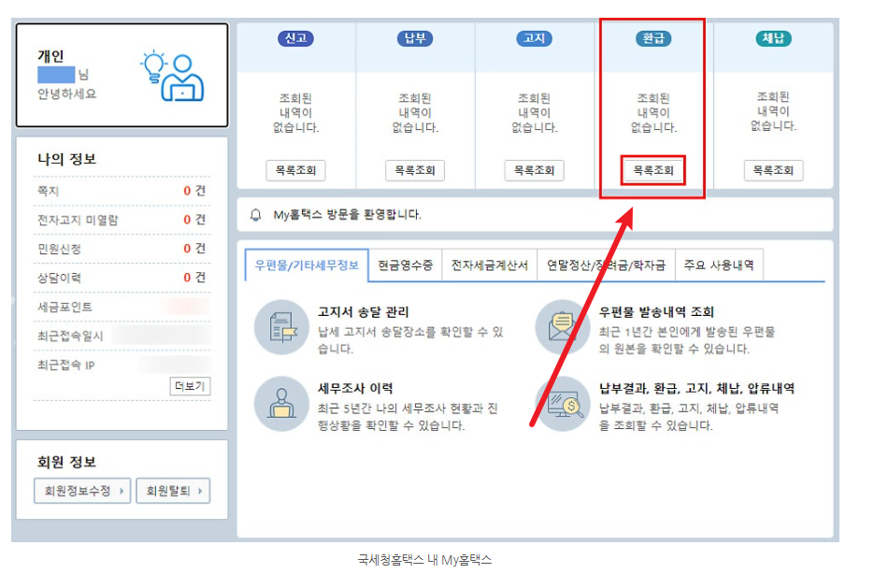The image size is (874, 588).
Task: Click 목록조회 under the 납부 section
Action: tap(413, 170)
